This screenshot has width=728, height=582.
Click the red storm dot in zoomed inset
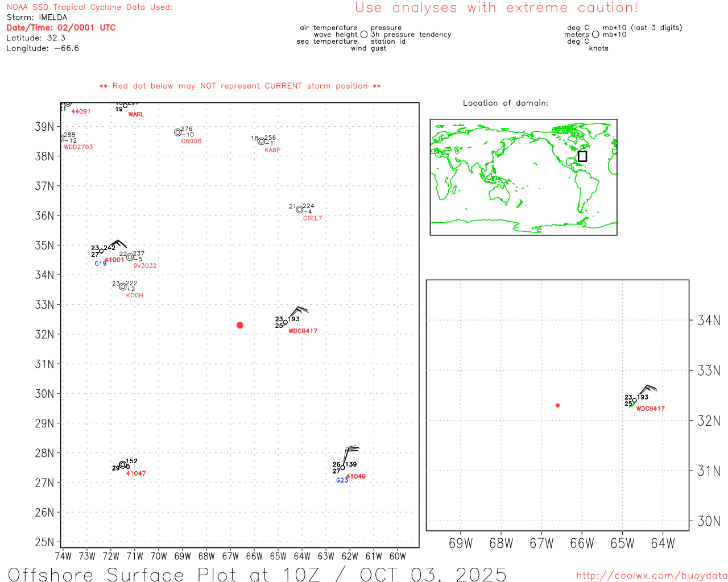pyautogui.click(x=557, y=405)
